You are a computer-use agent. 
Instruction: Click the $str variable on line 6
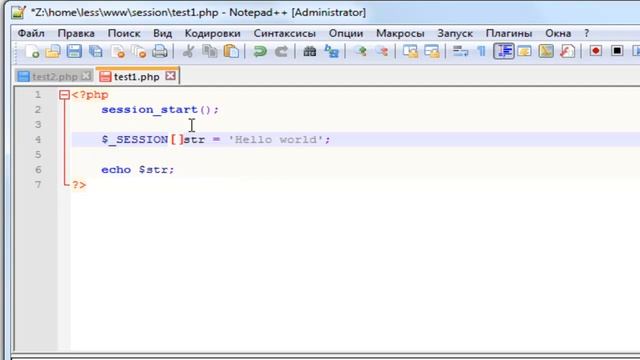click(x=153, y=170)
